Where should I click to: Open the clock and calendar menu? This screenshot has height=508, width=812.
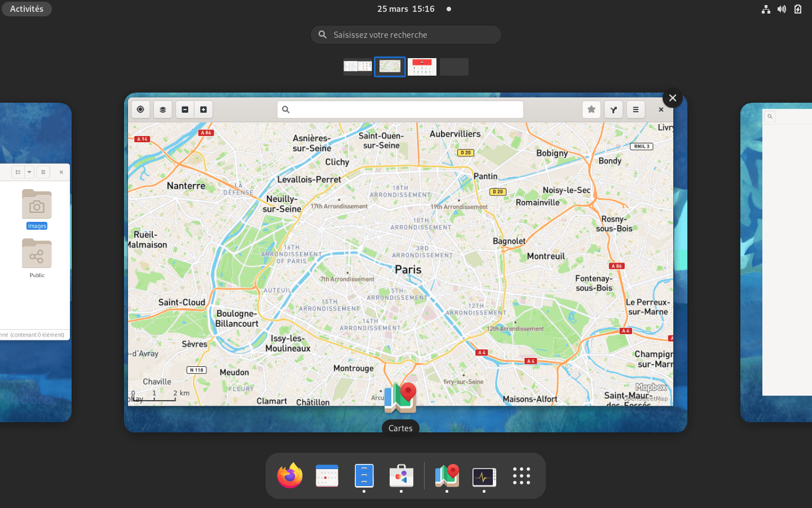[406, 9]
